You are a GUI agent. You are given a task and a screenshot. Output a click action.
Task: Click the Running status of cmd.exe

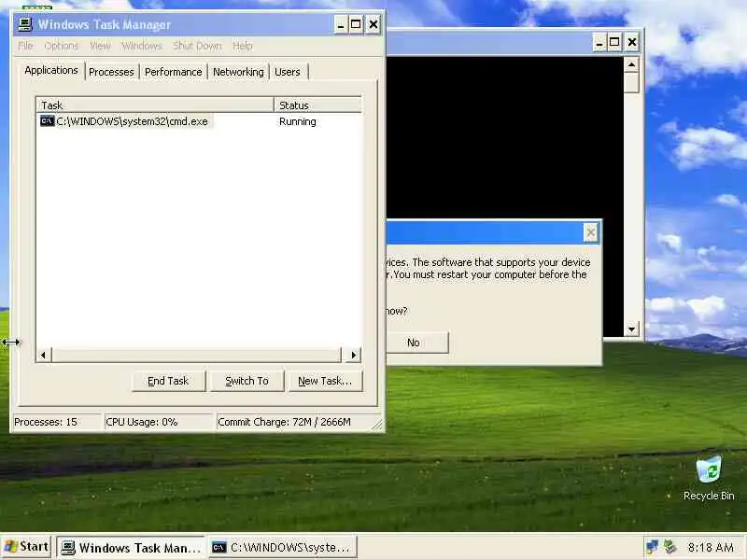[x=298, y=121]
